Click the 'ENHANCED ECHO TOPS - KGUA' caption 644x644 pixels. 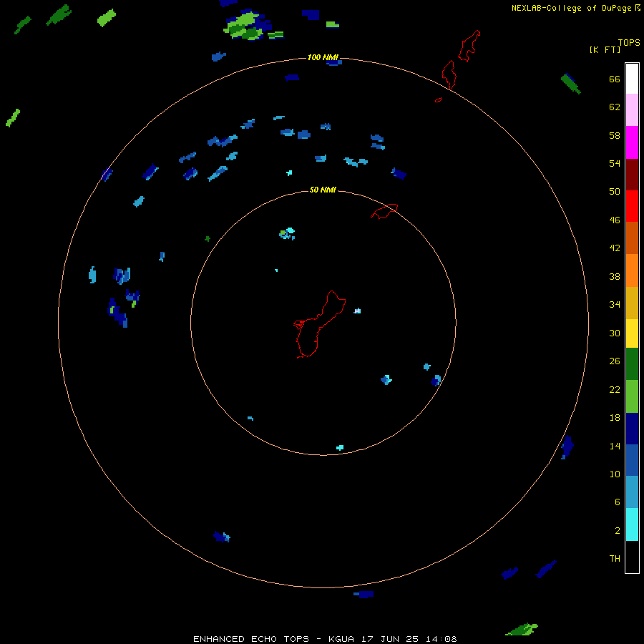[275, 639]
